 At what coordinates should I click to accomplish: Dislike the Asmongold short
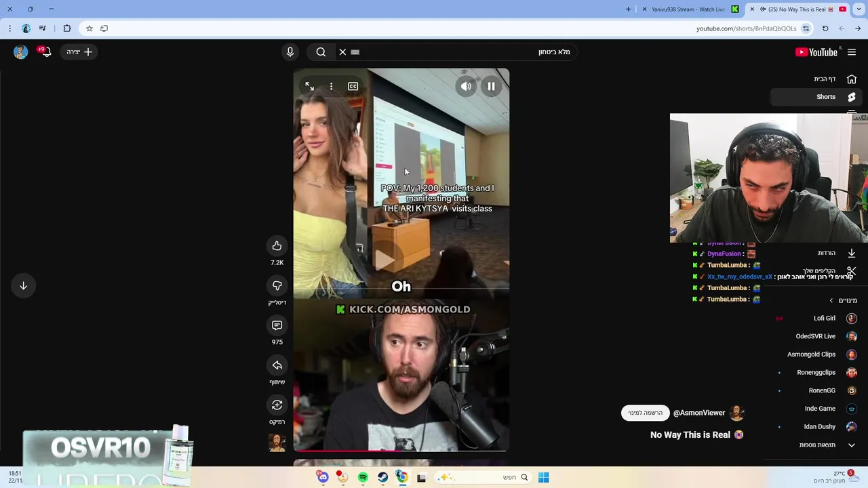(x=277, y=285)
